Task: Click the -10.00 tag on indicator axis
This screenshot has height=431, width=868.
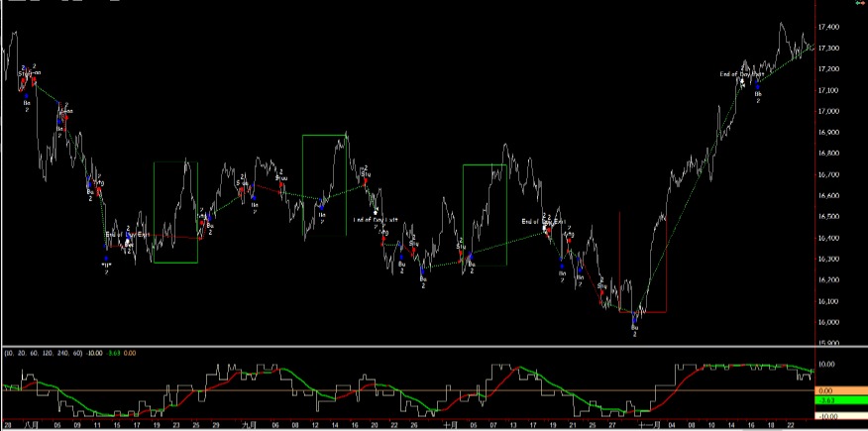Action: click(826, 415)
